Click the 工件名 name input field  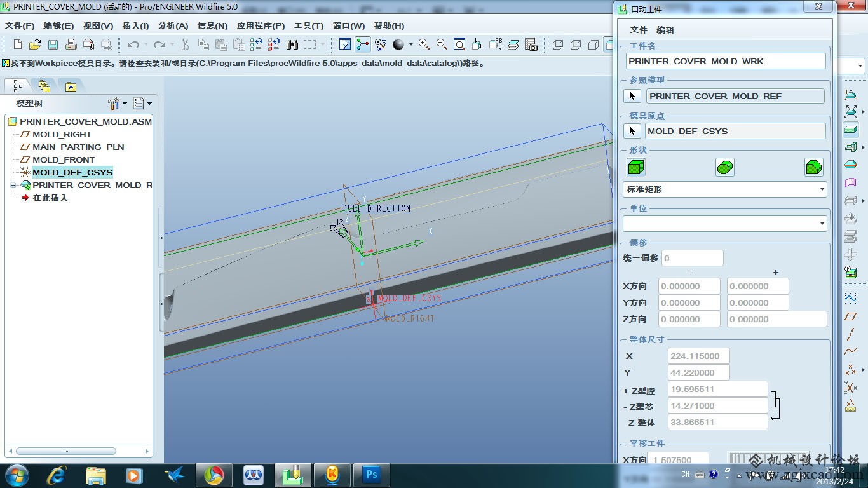coord(725,61)
